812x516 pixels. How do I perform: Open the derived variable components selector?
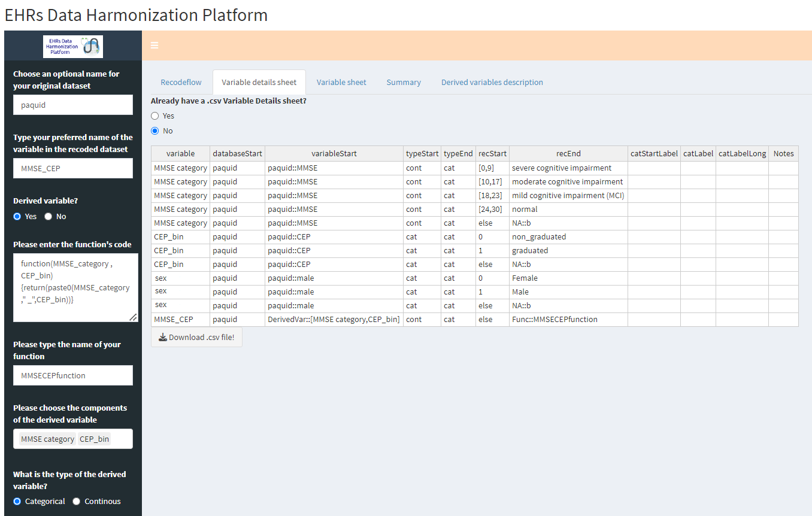[121, 439]
